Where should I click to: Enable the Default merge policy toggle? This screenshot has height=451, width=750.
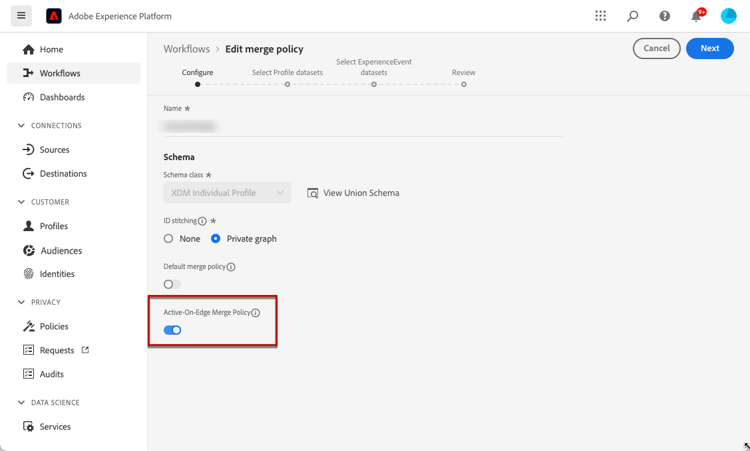pos(172,284)
